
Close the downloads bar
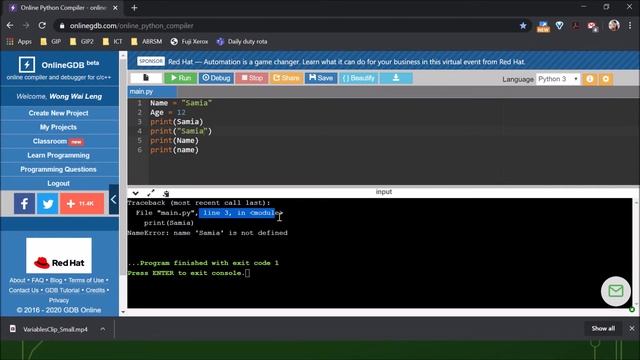pos(632,329)
